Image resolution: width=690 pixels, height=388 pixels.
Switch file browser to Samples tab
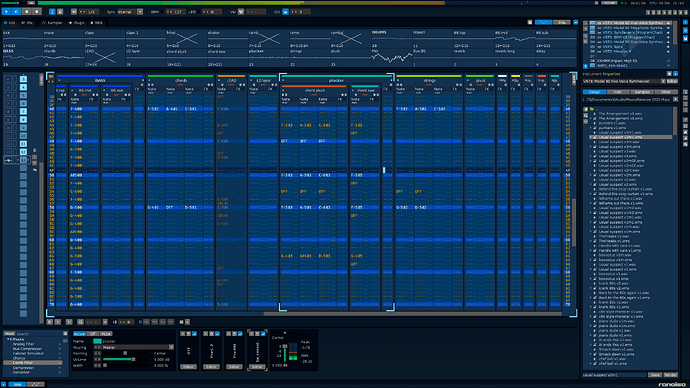point(642,92)
